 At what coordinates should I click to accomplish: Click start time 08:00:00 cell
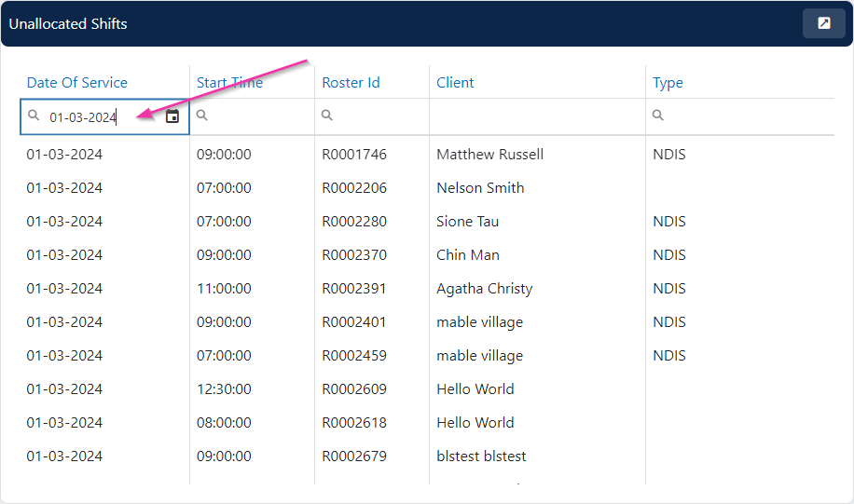[x=224, y=423]
